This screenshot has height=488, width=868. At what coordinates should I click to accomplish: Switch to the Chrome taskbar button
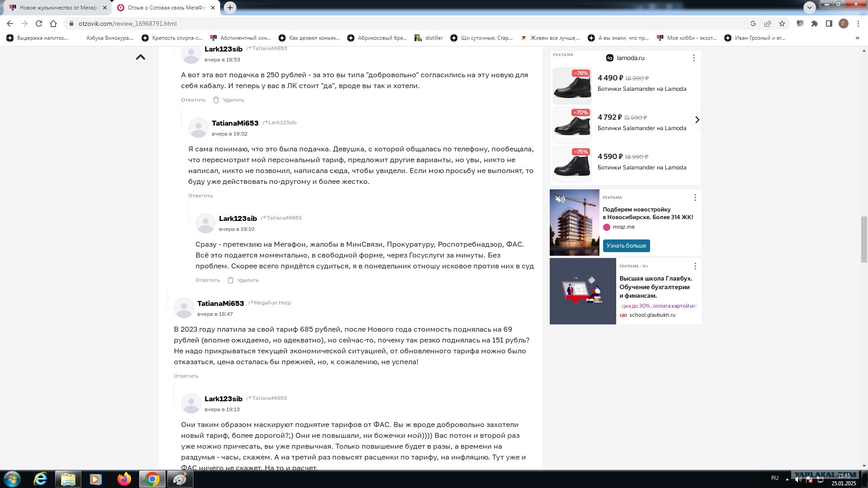pyautogui.click(x=152, y=479)
